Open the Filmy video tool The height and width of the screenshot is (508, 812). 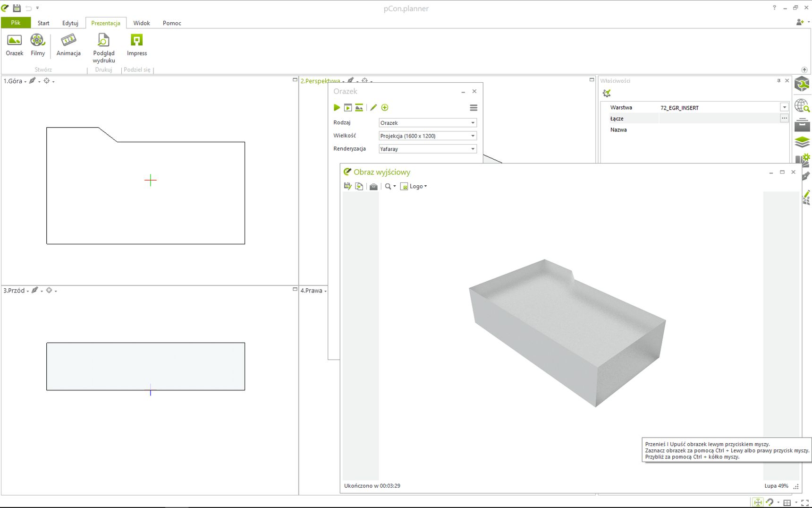coord(38,45)
